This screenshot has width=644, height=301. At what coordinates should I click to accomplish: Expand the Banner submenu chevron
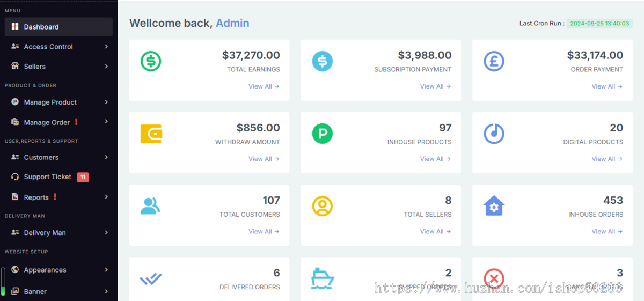pyautogui.click(x=106, y=291)
